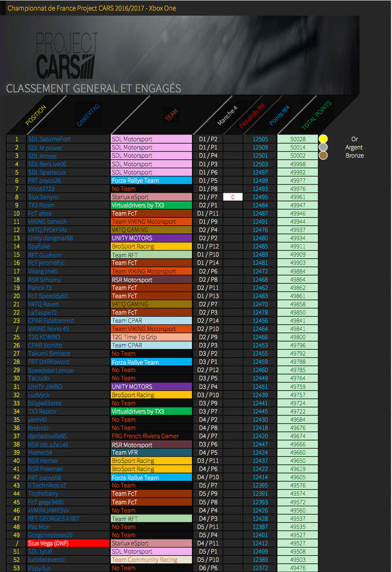Click the Pénalités M4 column header
The height and width of the screenshot is (572, 392).
251,116
